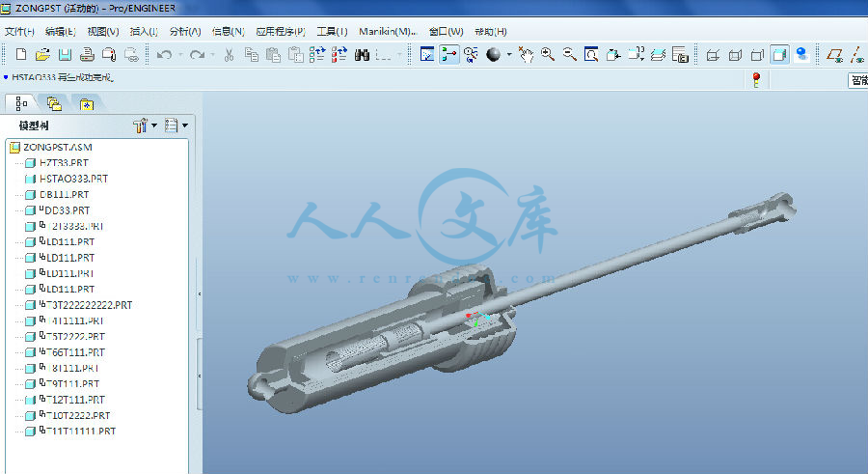Viewport: 868px width, 474px height.
Task: Save the model with the floppy disk icon
Action: pos(65,54)
